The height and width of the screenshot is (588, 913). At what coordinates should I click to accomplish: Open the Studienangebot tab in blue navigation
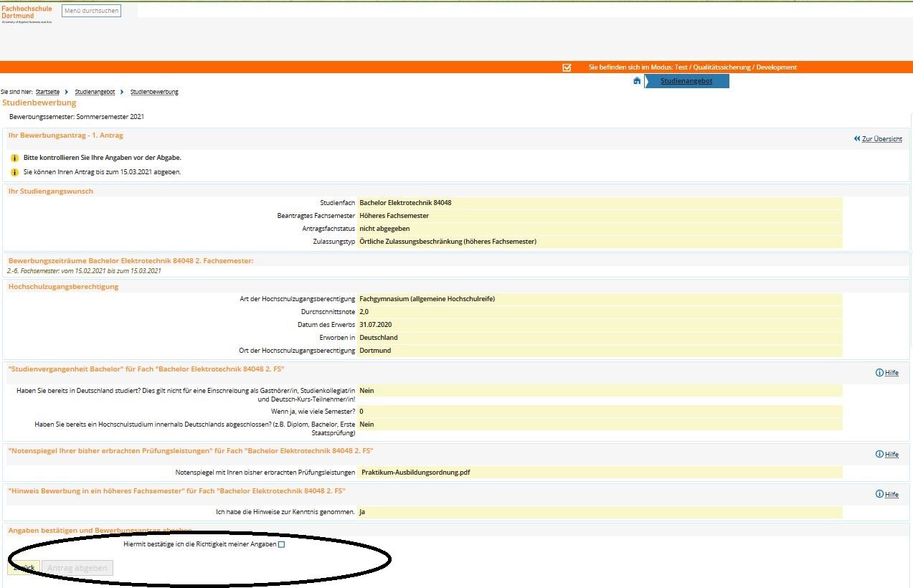tap(686, 81)
